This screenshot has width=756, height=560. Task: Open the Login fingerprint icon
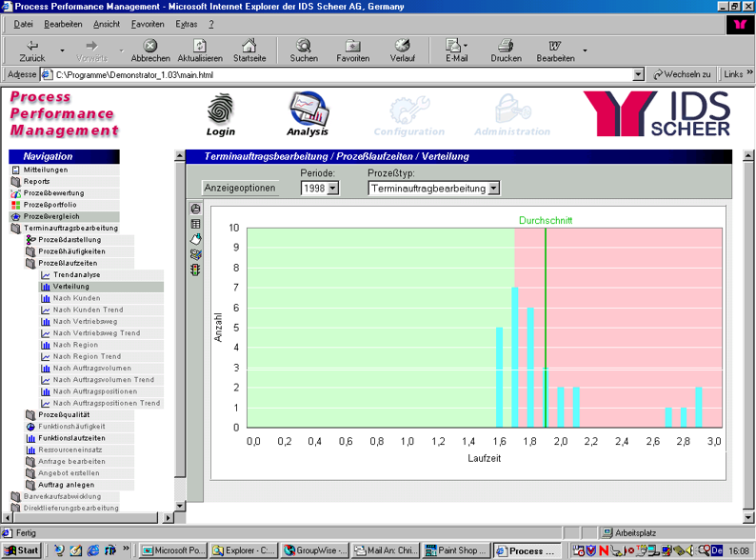point(220,115)
